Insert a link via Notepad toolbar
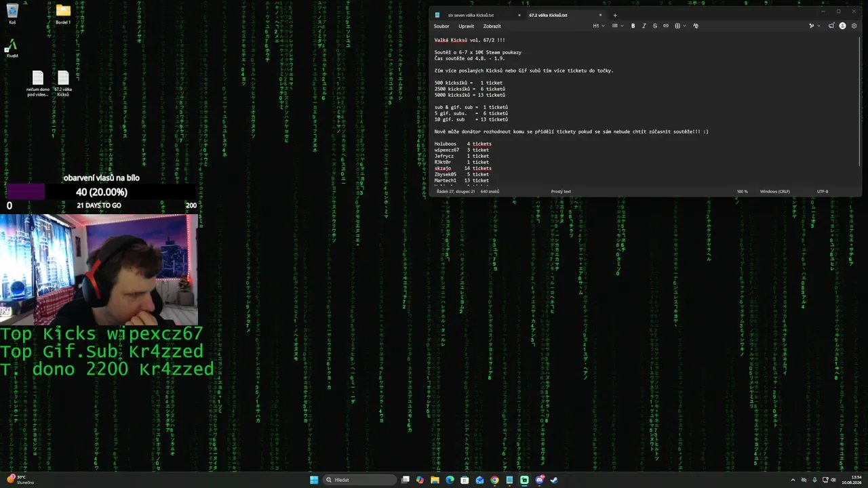The width and height of the screenshot is (868, 488). [665, 26]
